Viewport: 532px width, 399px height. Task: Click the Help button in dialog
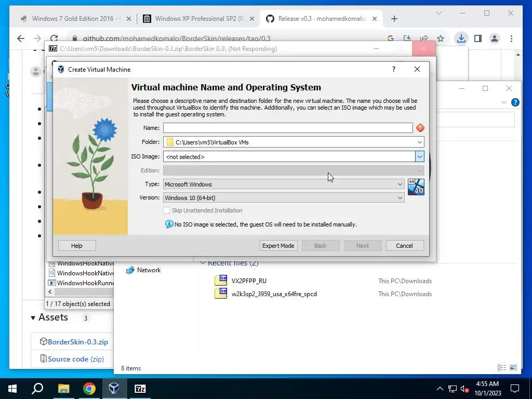click(x=77, y=246)
